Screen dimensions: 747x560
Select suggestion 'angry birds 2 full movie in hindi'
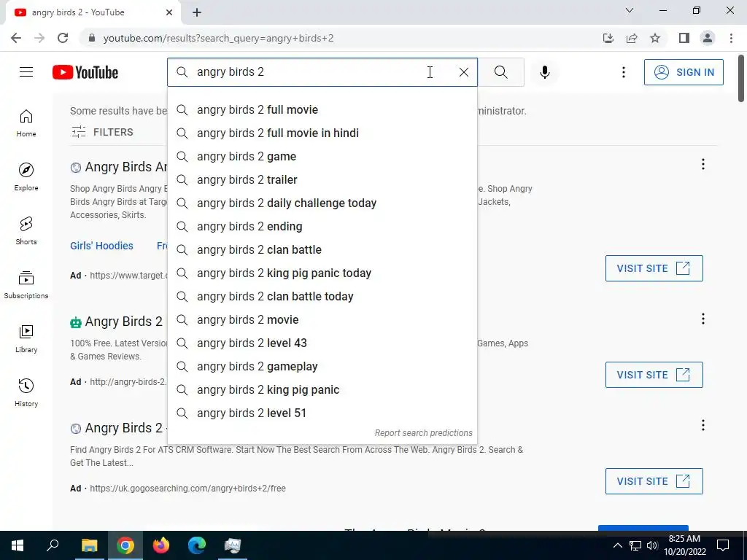coord(322,133)
